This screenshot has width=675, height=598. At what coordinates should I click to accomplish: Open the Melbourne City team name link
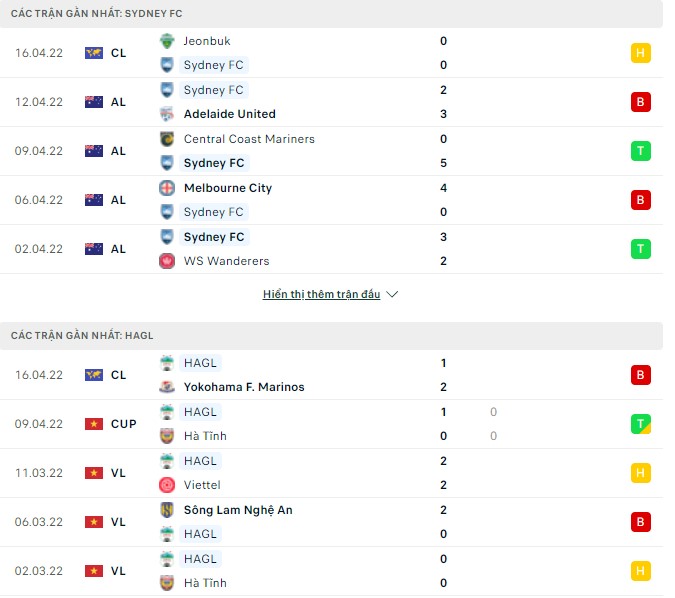228,188
